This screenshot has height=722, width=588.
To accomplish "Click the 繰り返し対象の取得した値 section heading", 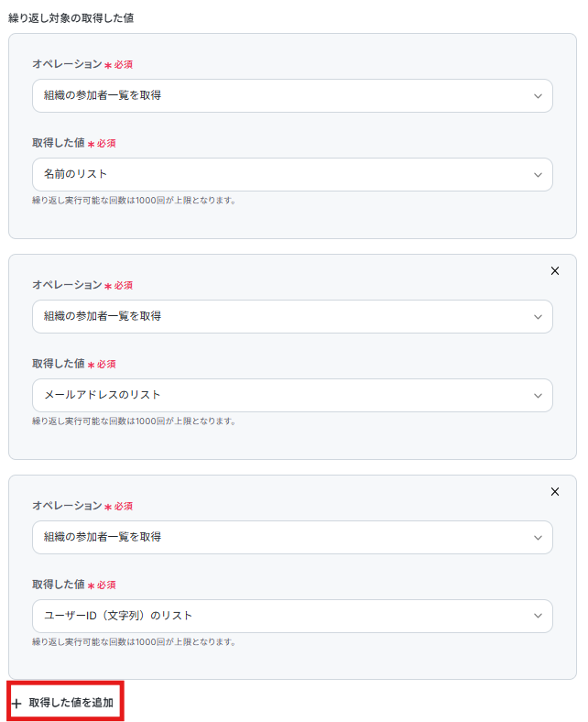I will pyautogui.click(x=71, y=17).
